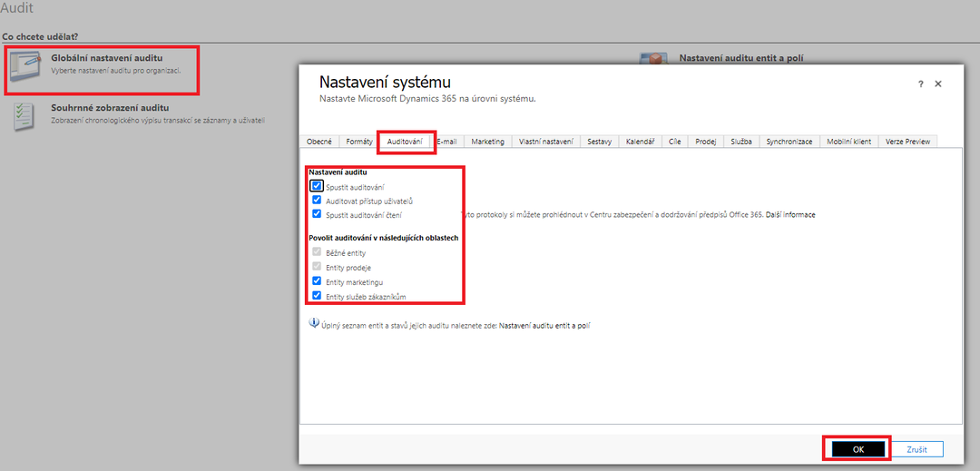Viewport: 980px width, 471px height.
Task: Follow the Nastavení auditu entit a polí link in the dialog
Action: [x=544, y=324]
